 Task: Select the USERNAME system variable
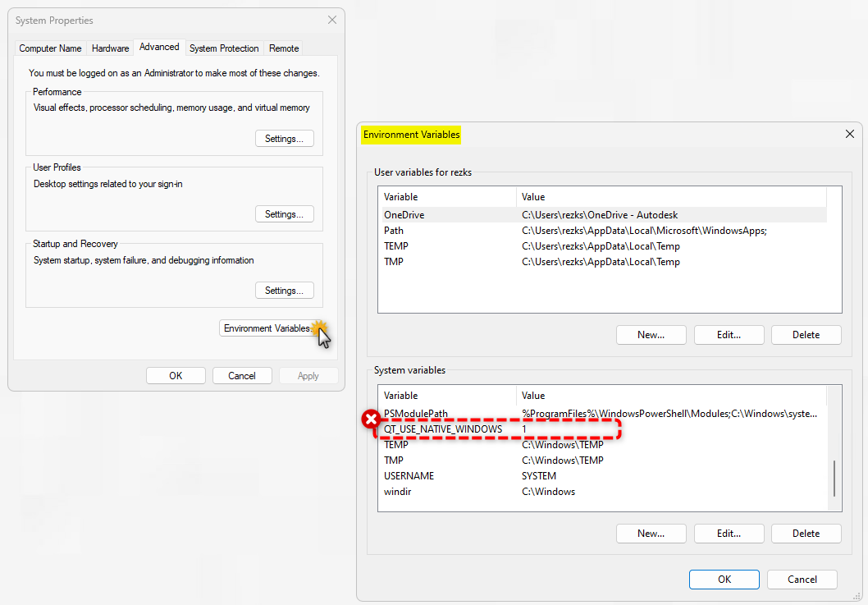pyautogui.click(x=602, y=476)
